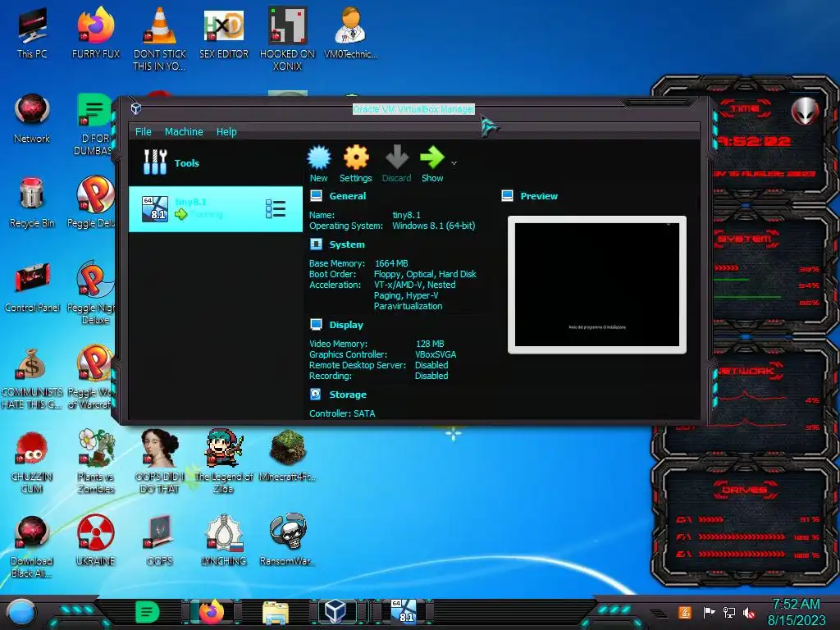Click the Preview section header
840x630 pixels.
(x=539, y=196)
